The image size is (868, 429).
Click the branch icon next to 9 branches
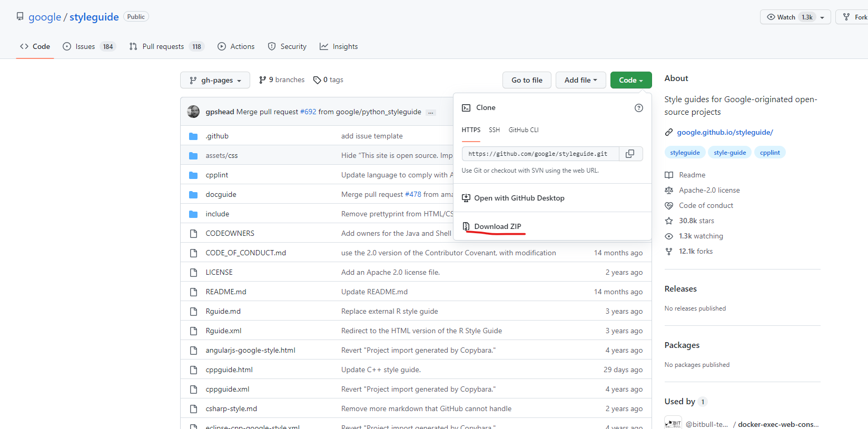(x=262, y=80)
